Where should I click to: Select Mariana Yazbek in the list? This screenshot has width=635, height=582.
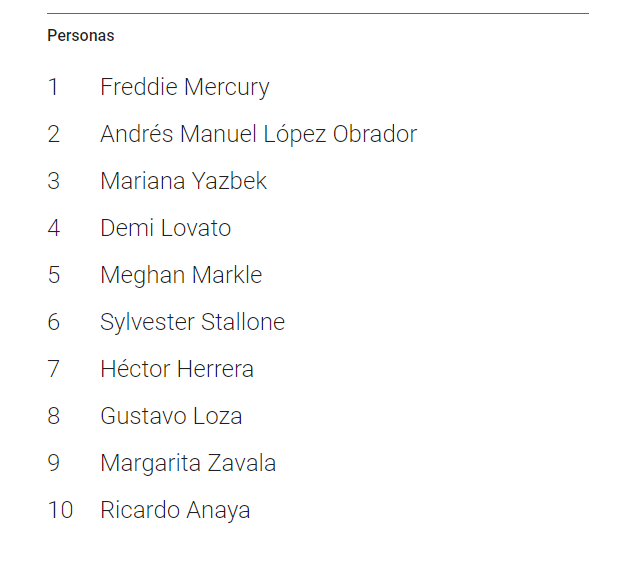pyautogui.click(x=183, y=181)
